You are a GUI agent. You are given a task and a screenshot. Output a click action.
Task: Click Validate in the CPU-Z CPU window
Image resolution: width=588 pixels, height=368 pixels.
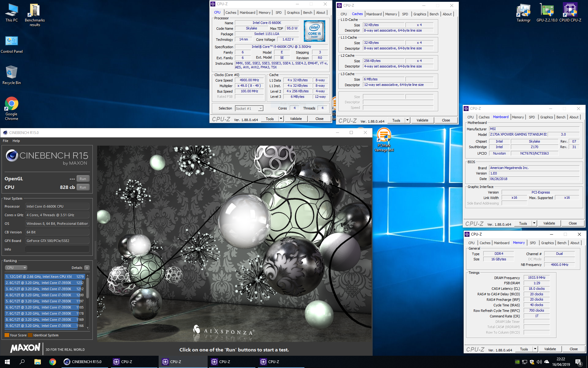[x=296, y=119]
